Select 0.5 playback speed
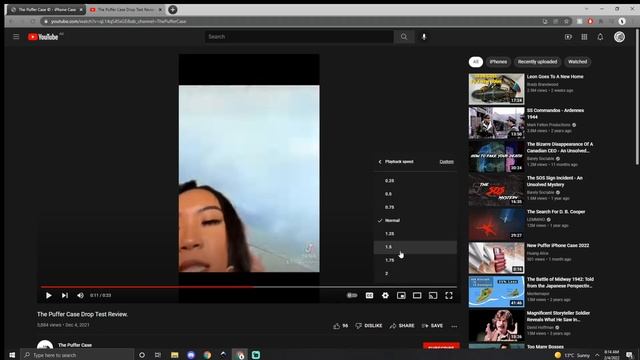Viewport: 640px width, 360px height. 415,194
